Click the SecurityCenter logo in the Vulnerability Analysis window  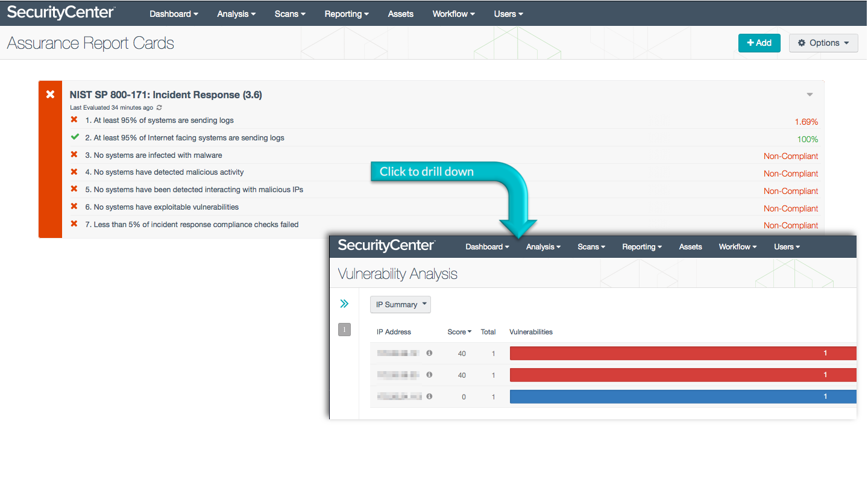coord(386,245)
